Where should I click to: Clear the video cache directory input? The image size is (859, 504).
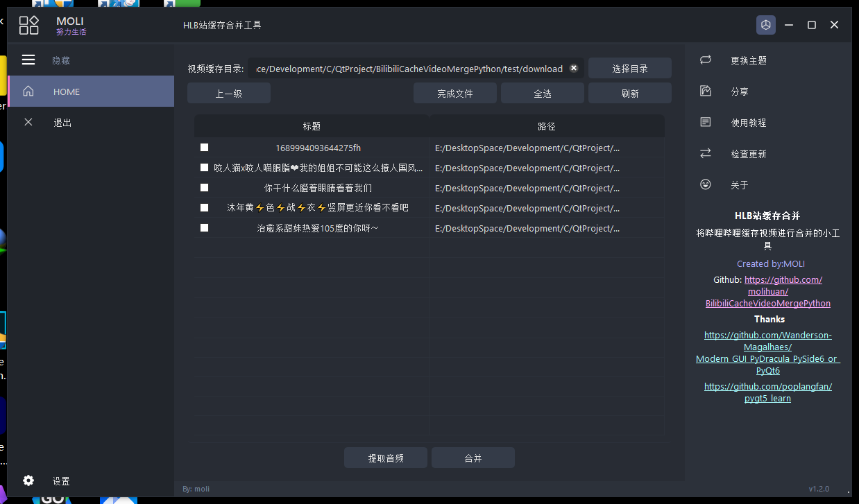[x=574, y=69]
